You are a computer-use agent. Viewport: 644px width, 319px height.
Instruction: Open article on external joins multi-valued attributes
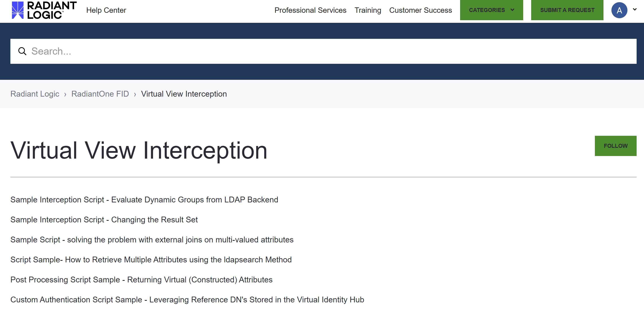[152, 240]
